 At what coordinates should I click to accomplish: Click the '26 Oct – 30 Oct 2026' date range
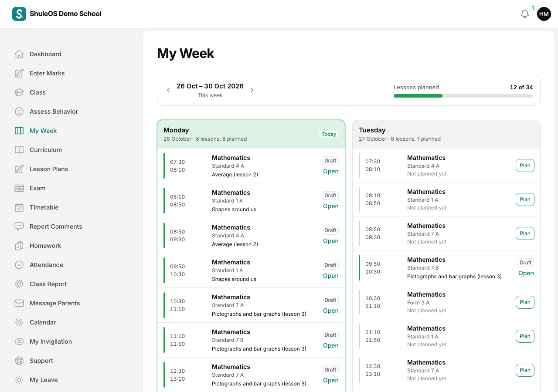click(x=210, y=86)
